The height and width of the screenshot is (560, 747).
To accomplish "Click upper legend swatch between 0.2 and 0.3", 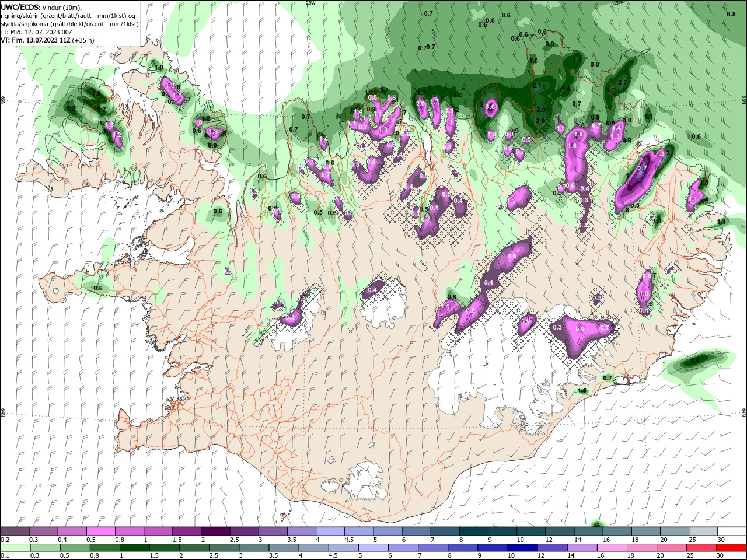I will pyautogui.click(x=15, y=531).
